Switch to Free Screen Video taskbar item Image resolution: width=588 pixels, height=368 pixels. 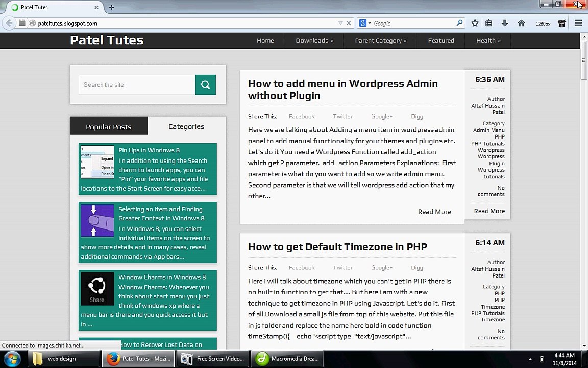tap(213, 359)
